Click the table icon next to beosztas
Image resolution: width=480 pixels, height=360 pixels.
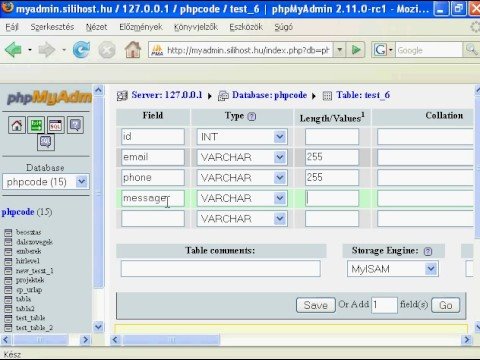point(8,232)
